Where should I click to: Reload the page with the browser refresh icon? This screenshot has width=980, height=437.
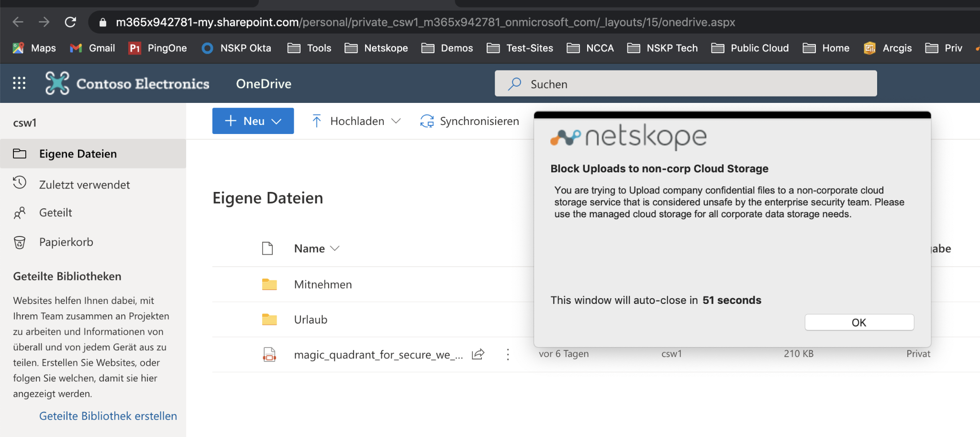[x=70, y=22]
